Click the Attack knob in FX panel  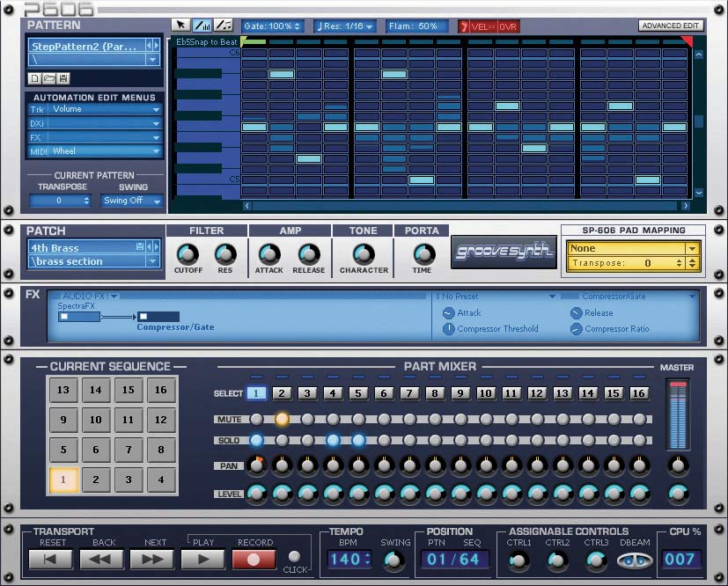[x=448, y=313]
